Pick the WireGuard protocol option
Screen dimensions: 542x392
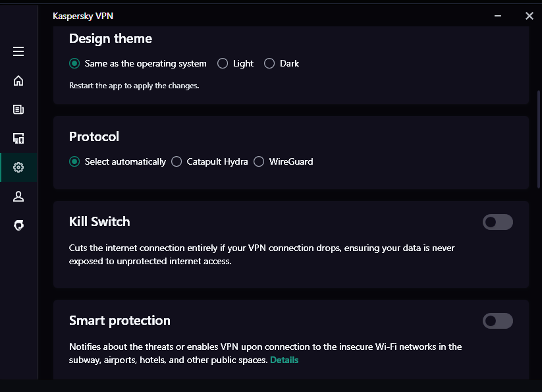[259, 161]
